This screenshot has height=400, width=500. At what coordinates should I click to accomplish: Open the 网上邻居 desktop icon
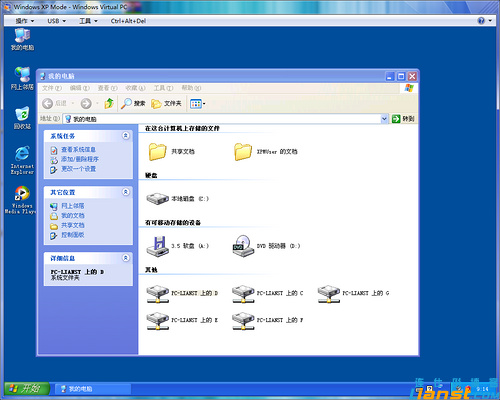point(22,79)
